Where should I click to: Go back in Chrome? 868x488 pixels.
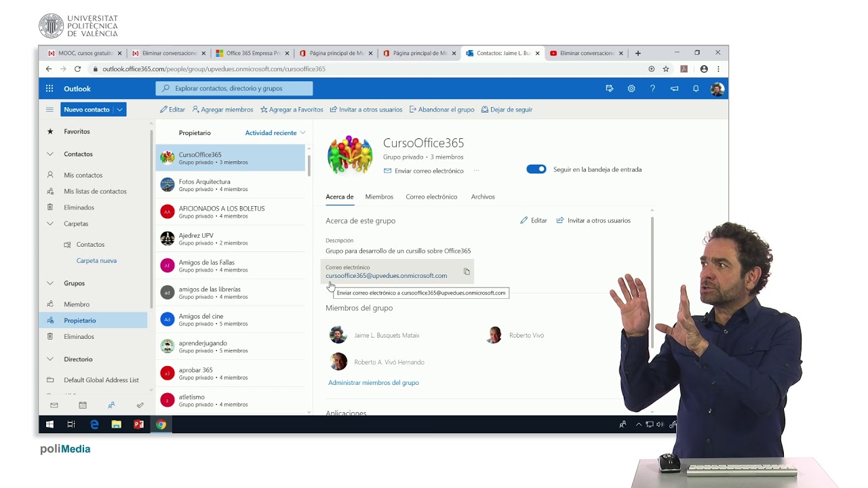[x=49, y=69]
